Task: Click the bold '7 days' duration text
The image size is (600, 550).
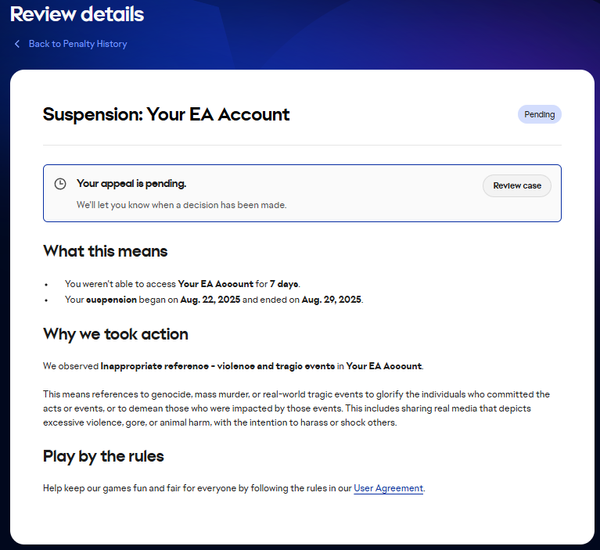Action: click(283, 284)
